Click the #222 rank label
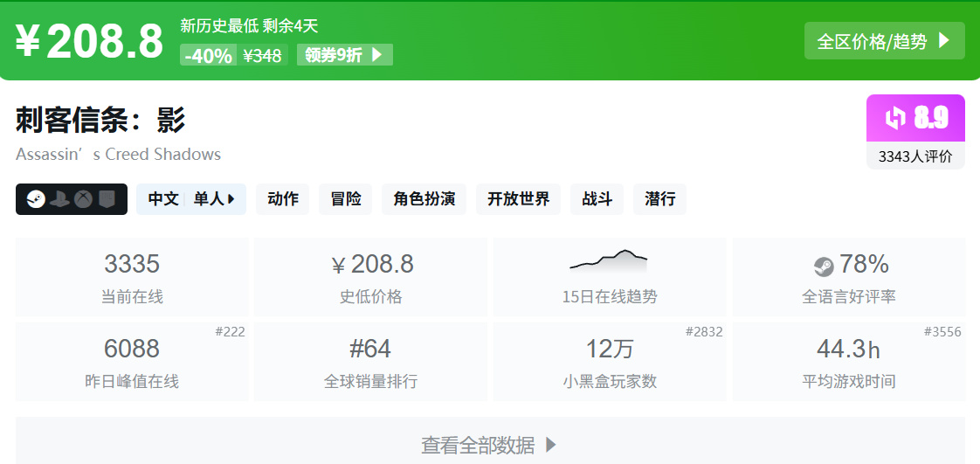The width and height of the screenshot is (980, 464). click(x=230, y=332)
